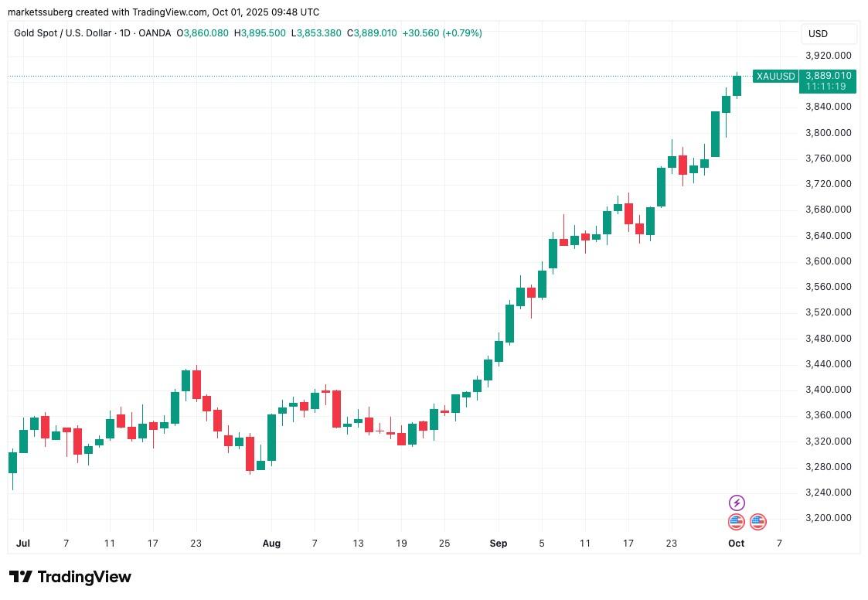
Task: Click the change value +30.560 (+0.79%)
Action: (x=441, y=33)
